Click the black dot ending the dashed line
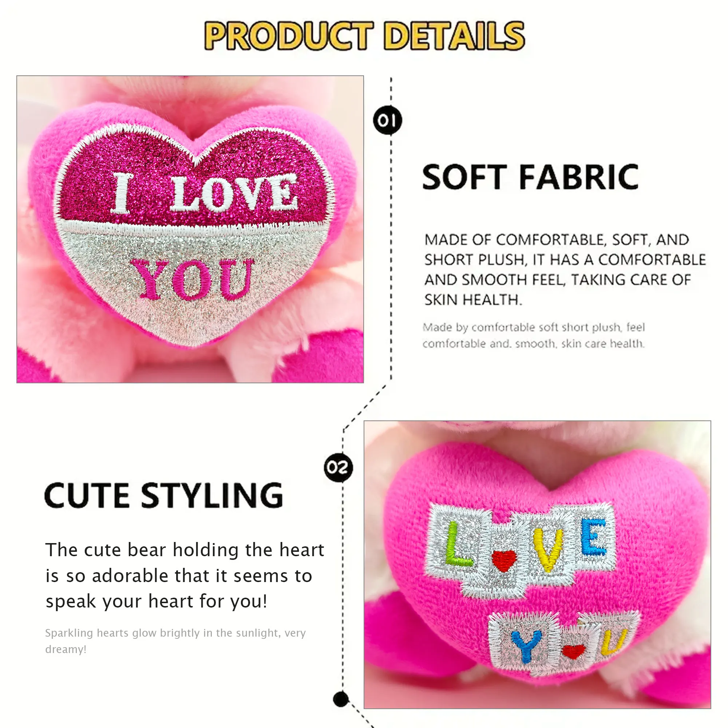 click(x=341, y=699)
